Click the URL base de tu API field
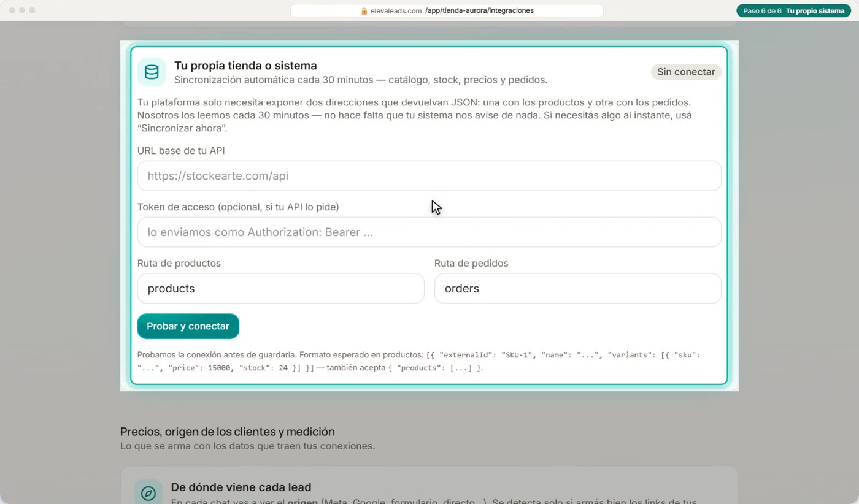Screen dimensions: 859x504 coord(429,176)
